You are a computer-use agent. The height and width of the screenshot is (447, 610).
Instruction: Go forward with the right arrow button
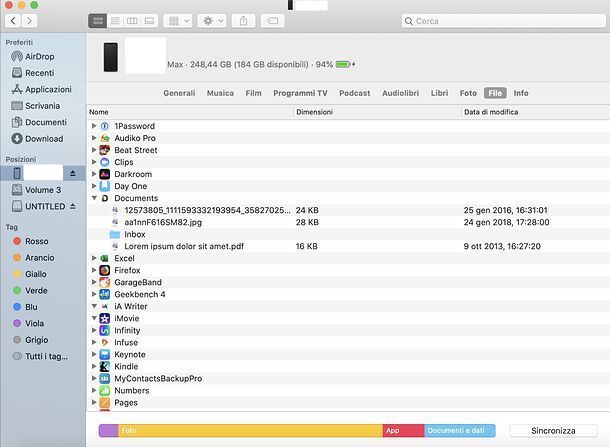coord(29,21)
